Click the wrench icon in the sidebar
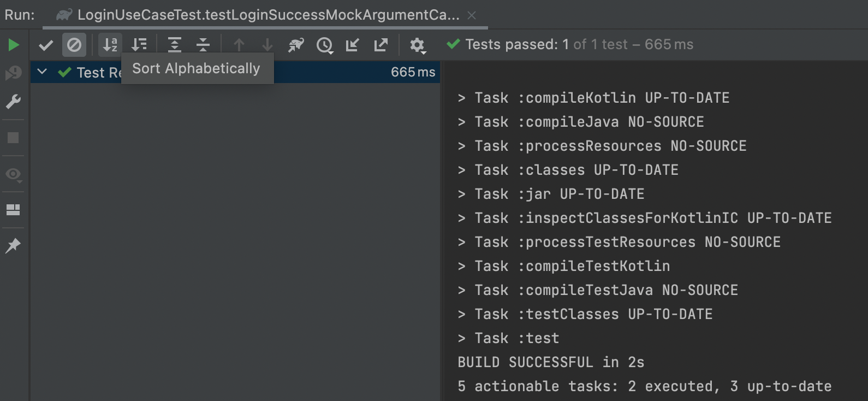Screen dimensions: 868x401 [x=13, y=102]
